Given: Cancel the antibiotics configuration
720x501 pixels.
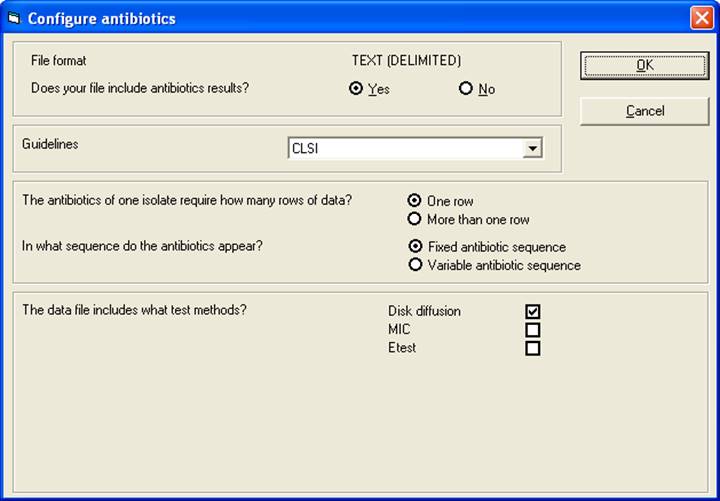Looking at the screenshot, I should tap(645, 111).
